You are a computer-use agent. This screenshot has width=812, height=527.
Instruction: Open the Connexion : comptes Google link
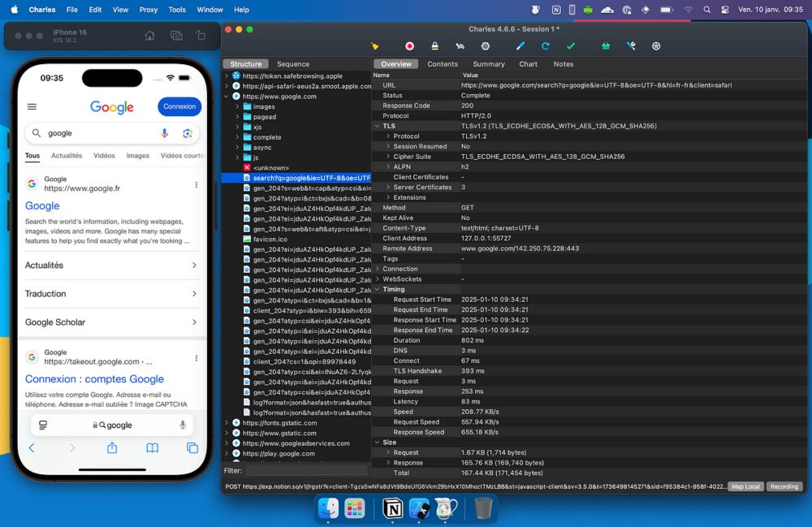(x=94, y=379)
